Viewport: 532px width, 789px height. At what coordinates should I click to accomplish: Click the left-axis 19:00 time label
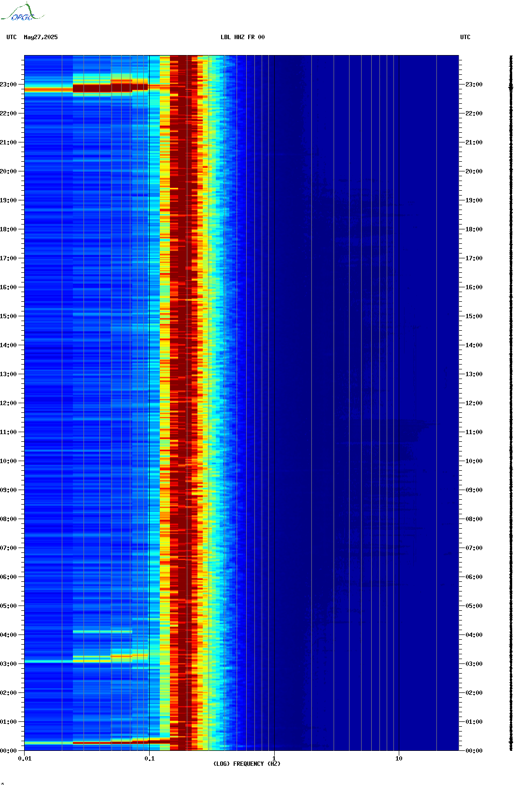click(x=8, y=200)
